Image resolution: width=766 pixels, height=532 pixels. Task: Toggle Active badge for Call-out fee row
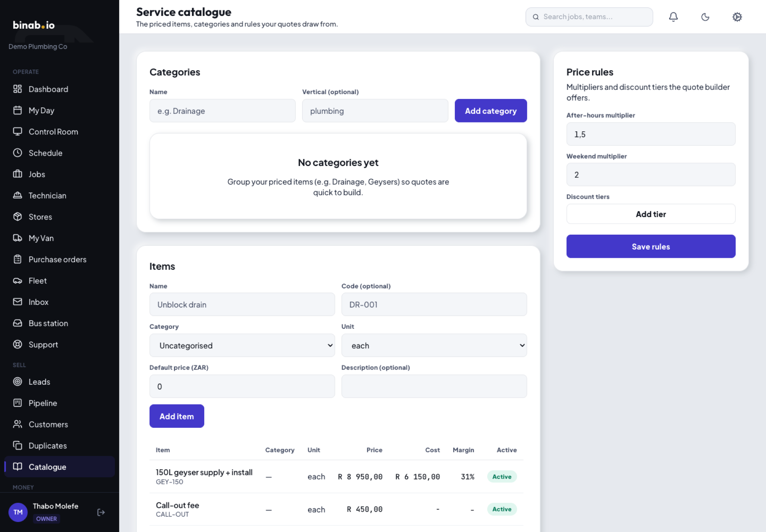pos(502,509)
